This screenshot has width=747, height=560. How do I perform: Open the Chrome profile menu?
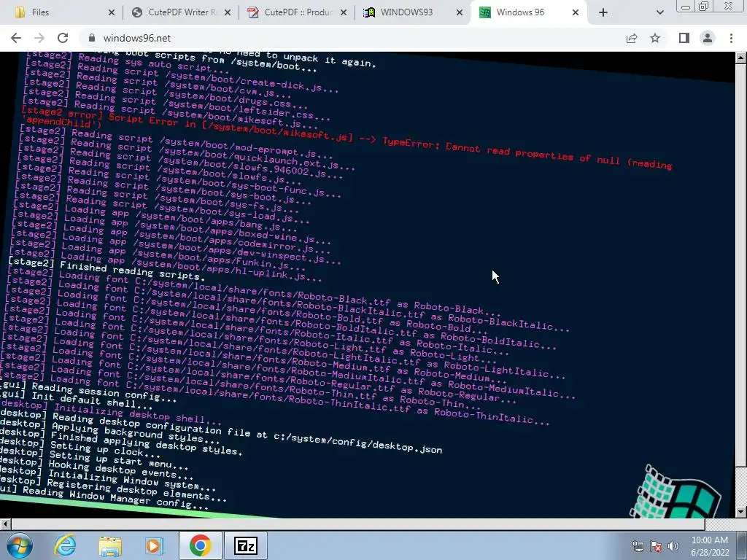coord(708,38)
